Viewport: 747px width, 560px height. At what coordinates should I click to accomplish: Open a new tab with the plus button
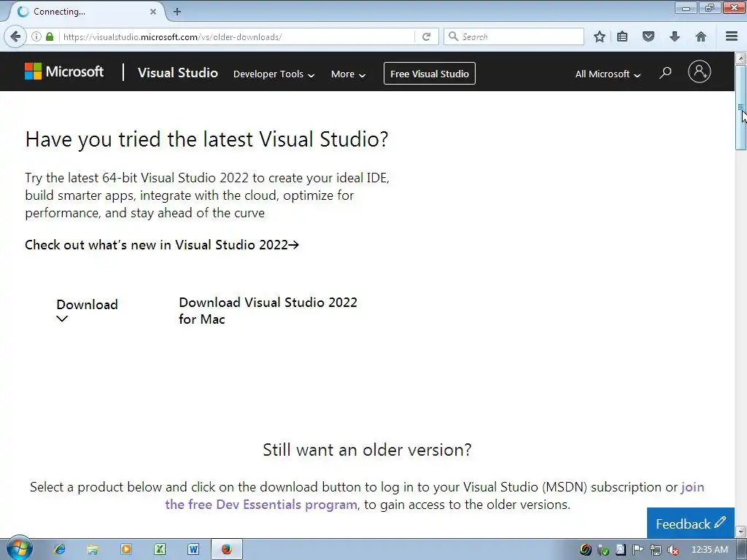[x=177, y=12]
